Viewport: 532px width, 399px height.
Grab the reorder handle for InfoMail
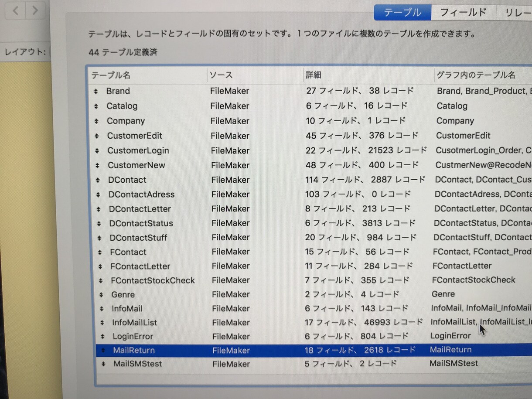pyautogui.click(x=102, y=309)
